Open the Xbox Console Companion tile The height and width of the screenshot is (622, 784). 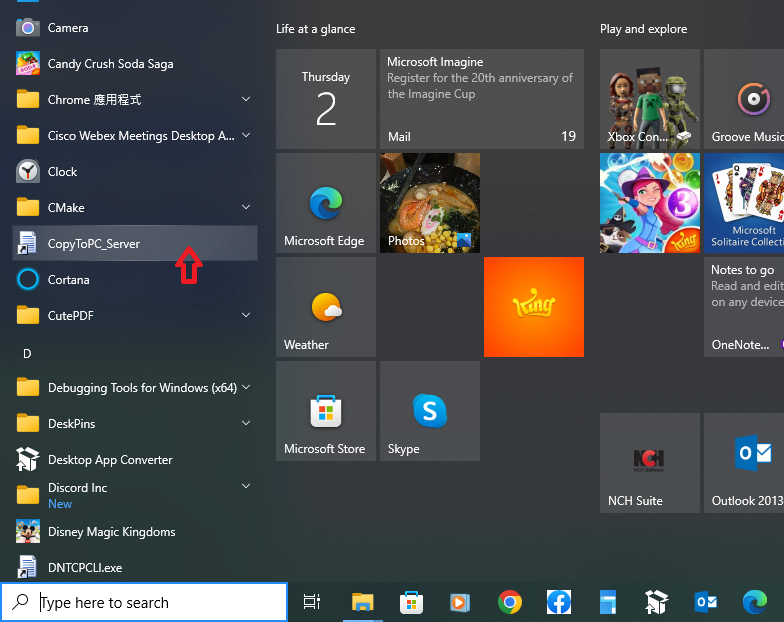[x=650, y=99]
